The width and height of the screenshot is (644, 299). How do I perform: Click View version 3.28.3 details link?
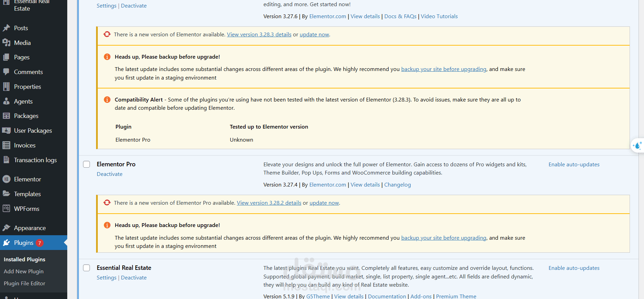point(259,35)
